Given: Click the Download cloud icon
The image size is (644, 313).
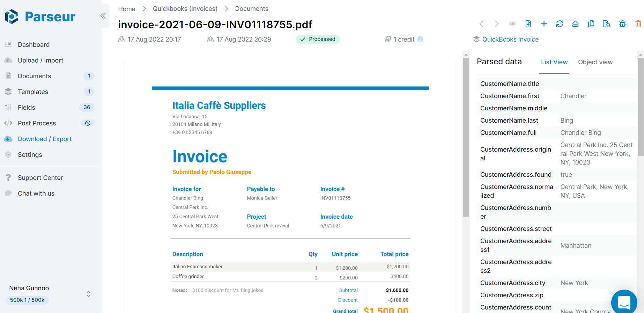Looking at the screenshot, I should [x=8, y=139].
